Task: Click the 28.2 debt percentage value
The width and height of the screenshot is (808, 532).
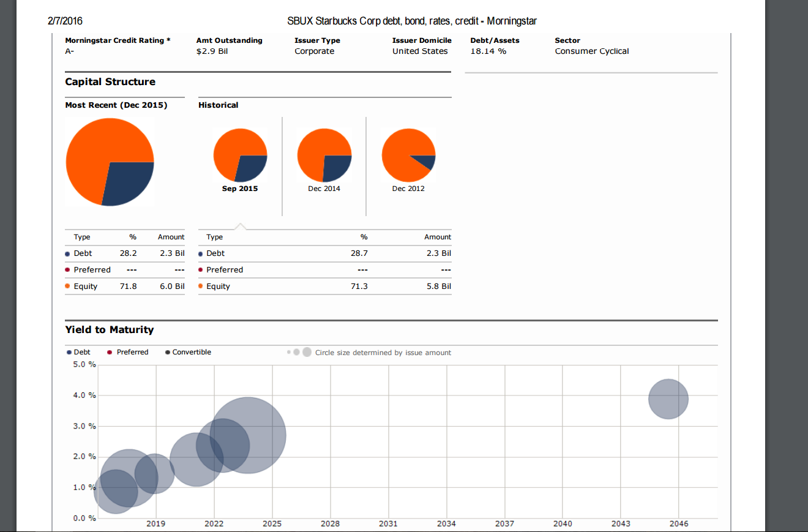Action: coord(129,253)
